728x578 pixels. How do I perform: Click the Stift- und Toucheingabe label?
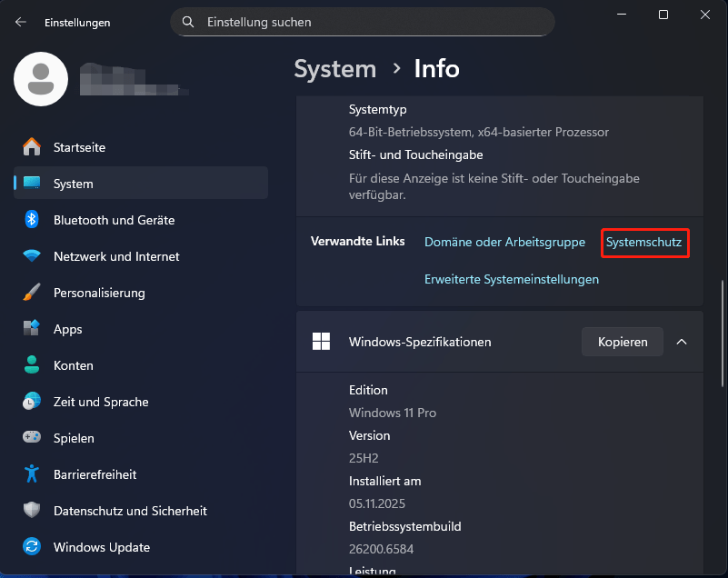pyautogui.click(x=416, y=155)
